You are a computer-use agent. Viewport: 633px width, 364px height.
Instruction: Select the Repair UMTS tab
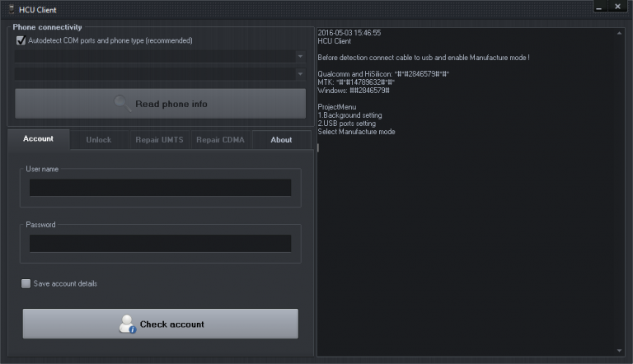[x=159, y=140]
